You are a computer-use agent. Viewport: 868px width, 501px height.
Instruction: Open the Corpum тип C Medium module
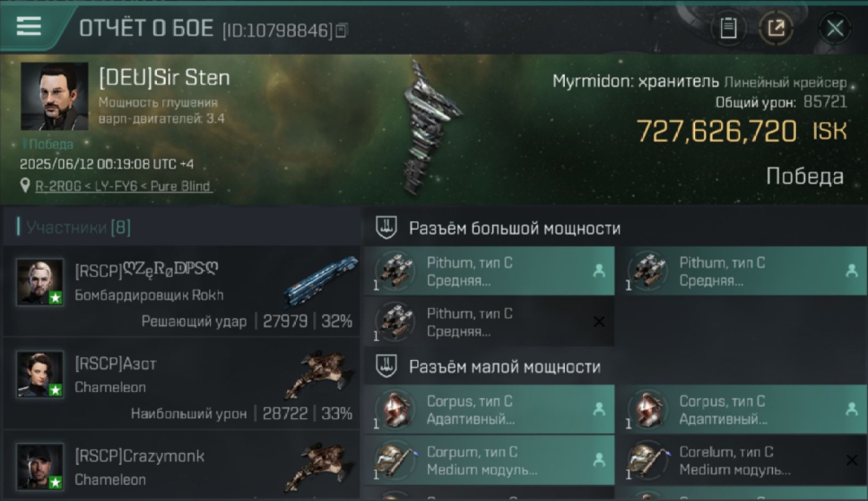[489, 460]
